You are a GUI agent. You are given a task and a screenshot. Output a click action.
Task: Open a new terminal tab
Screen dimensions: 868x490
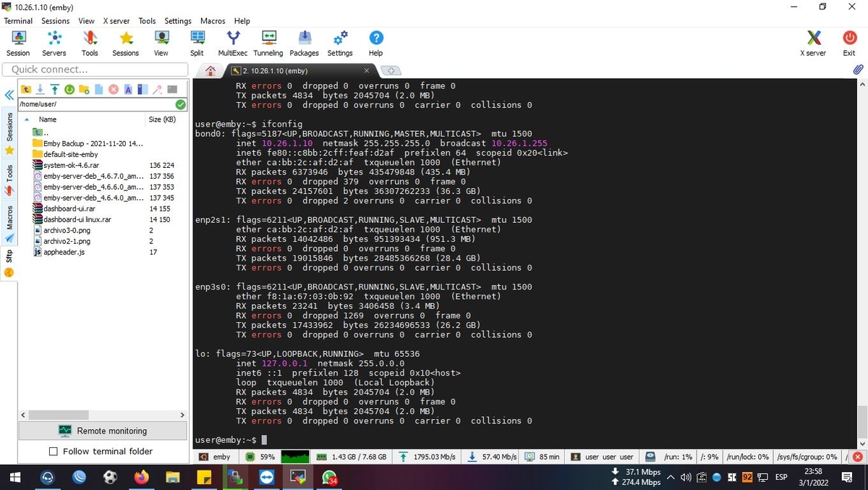point(391,71)
